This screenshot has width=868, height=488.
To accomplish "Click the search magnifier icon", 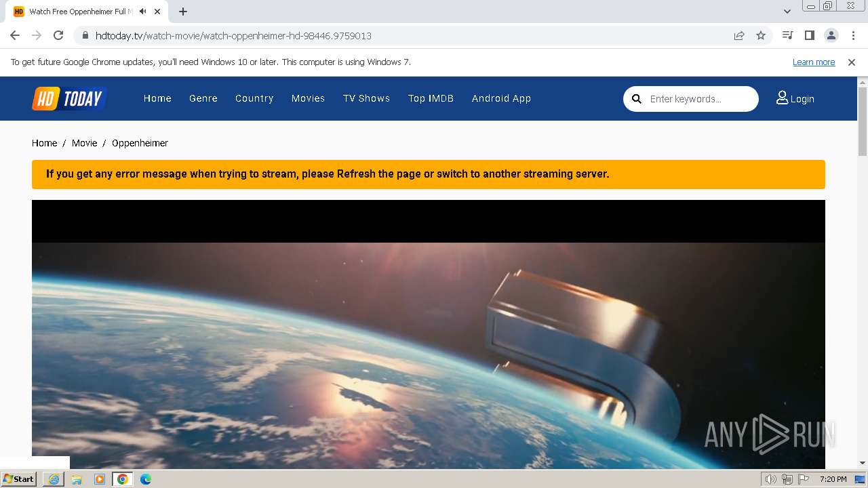I will click(x=637, y=99).
